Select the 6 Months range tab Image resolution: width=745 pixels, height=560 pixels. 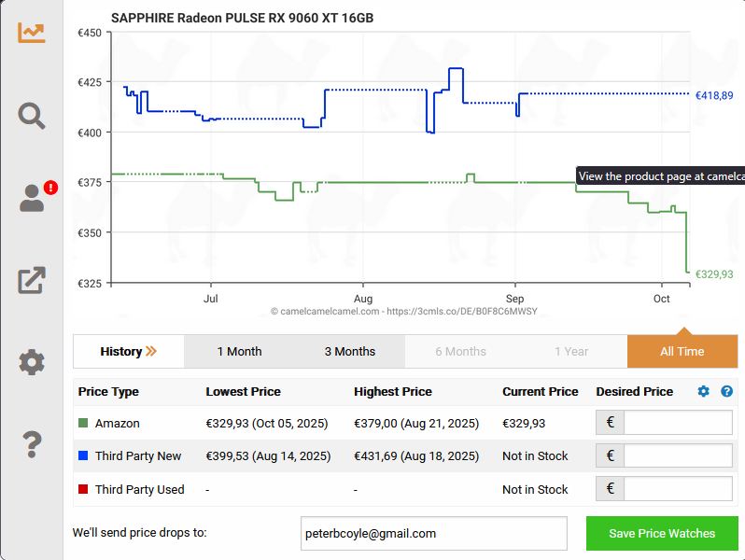[x=460, y=352]
